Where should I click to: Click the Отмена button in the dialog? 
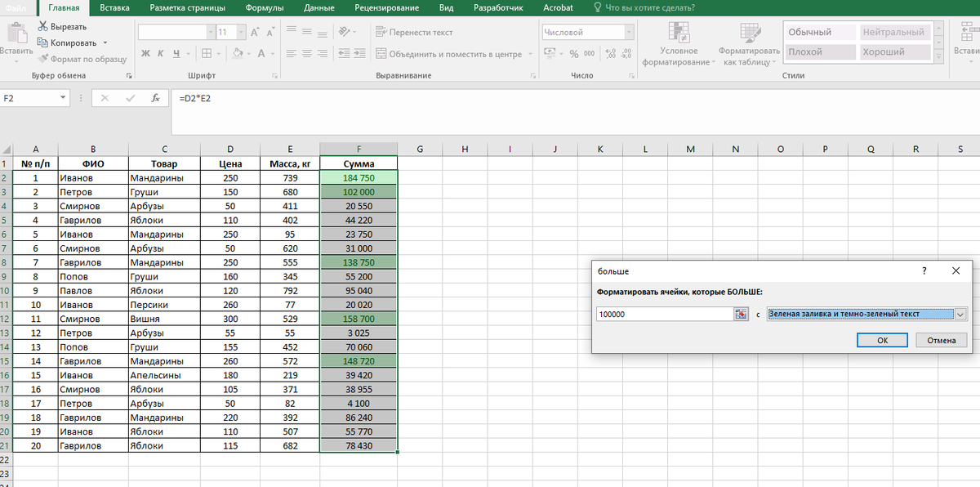tap(942, 340)
